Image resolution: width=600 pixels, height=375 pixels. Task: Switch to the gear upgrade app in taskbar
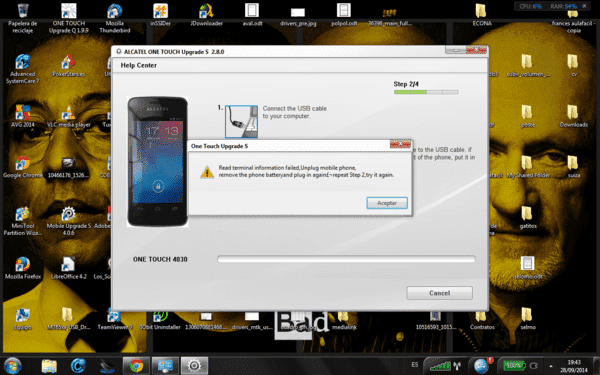(x=194, y=366)
